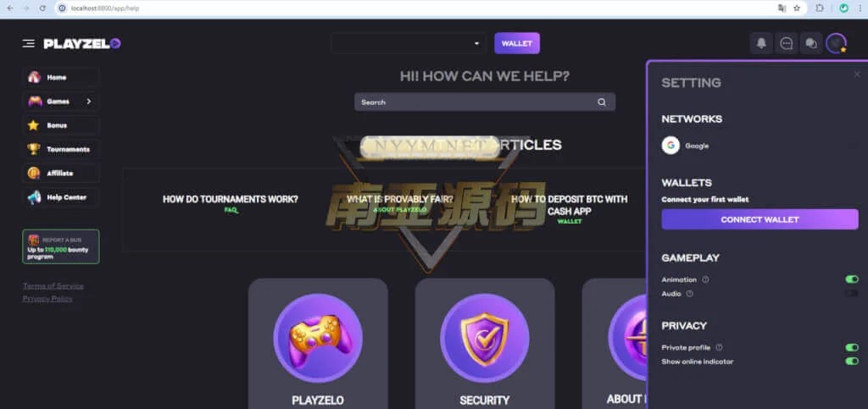Click the Security shield category icon
This screenshot has width=868, height=409.
click(484, 338)
